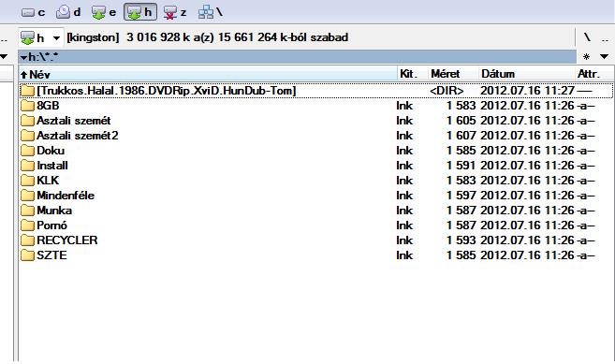Select the SZTE shortcut icon
615x364 pixels.
tap(27, 255)
